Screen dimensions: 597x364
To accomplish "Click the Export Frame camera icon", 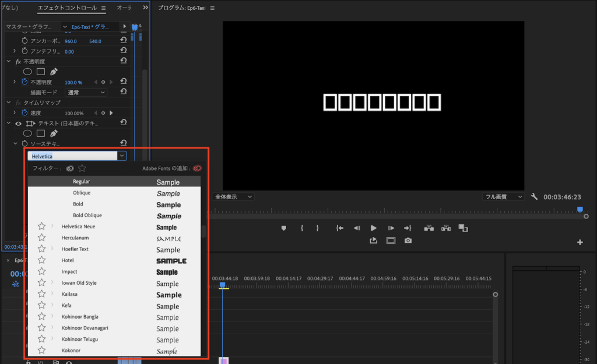I will click(x=408, y=241).
